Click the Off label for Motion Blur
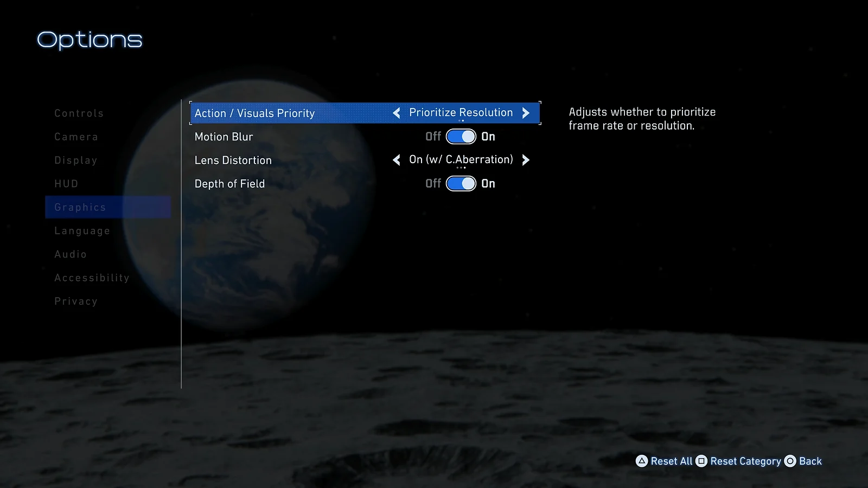 (x=433, y=137)
